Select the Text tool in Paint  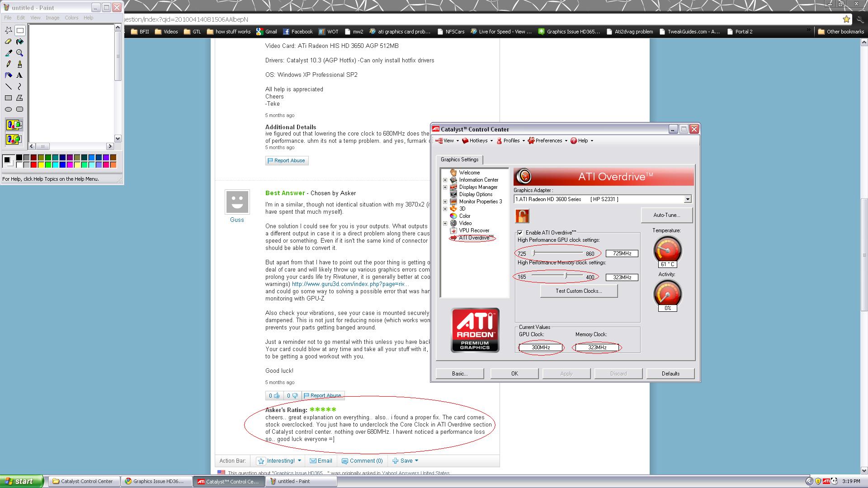(19, 75)
